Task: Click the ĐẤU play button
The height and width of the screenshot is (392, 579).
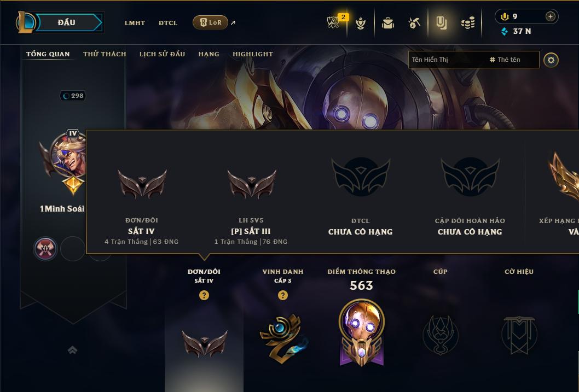Action: pyautogui.click(x=66, y=22)
